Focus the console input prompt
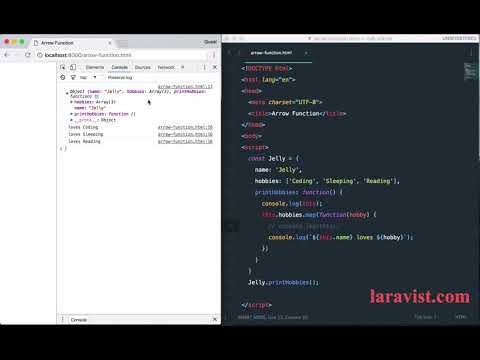This screenshot has width=480, height=360. coord(140,148)
